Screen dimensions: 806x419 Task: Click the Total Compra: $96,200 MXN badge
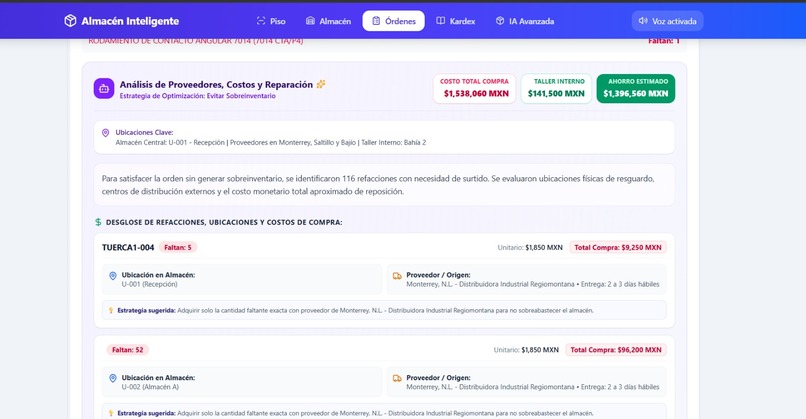click(616, 350)
